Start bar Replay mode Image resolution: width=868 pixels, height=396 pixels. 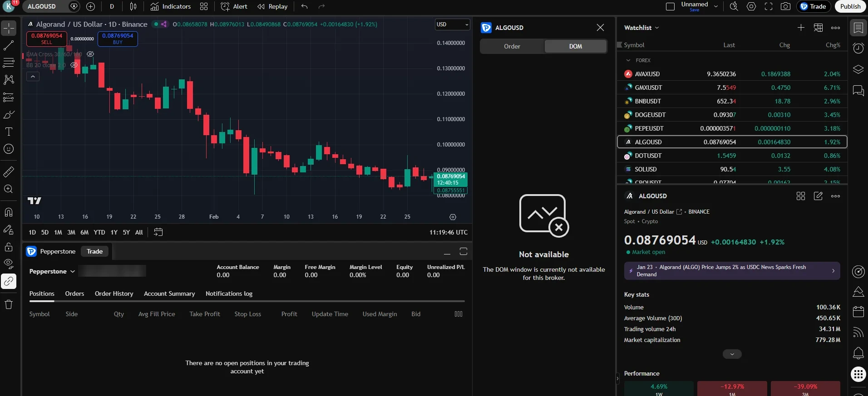(272, 6)
